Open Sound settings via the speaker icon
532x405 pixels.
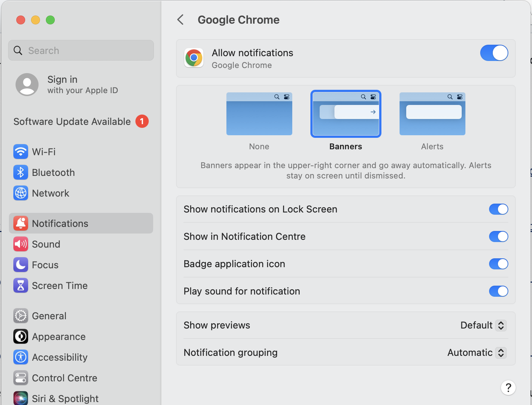pyautogui.click(x=21, y=244)
